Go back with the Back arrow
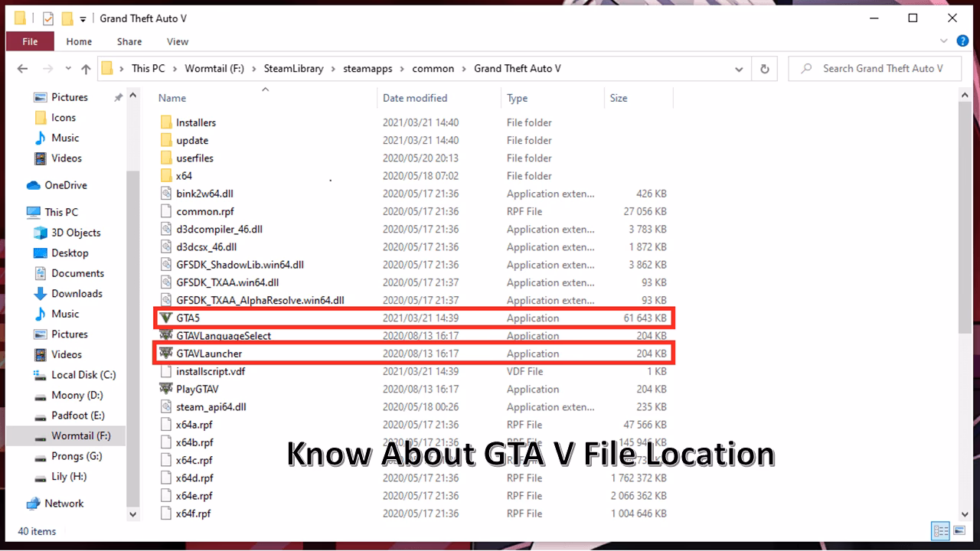Screen dimensions: 980x551 click(22, 69)
